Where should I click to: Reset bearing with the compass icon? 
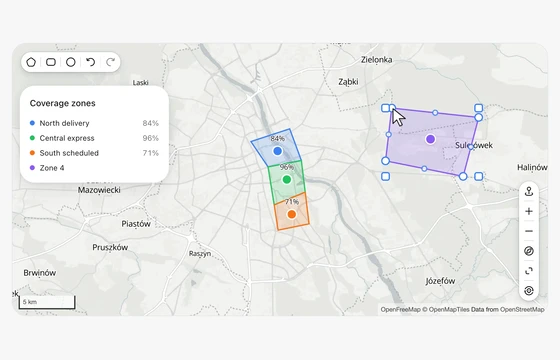pyautogui.click(x=529, y=251)
